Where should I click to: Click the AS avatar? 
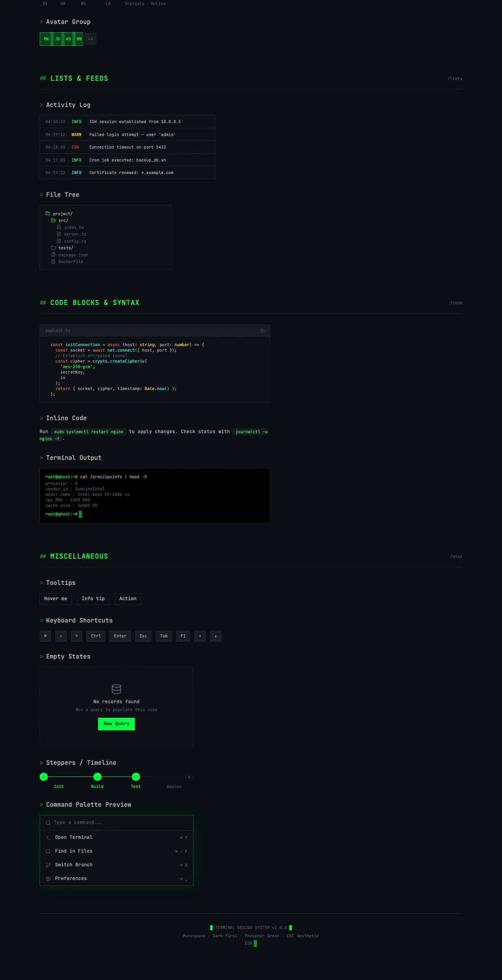[68, 39]
